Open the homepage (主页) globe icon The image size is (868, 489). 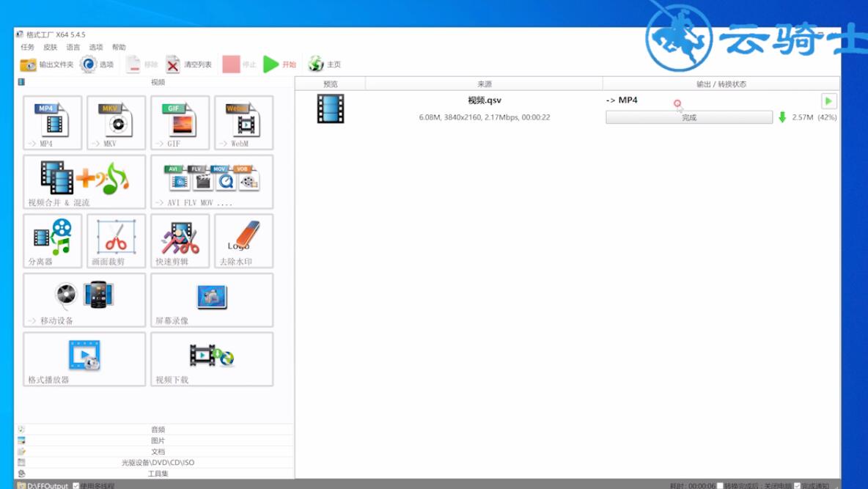tap(315, 65)
